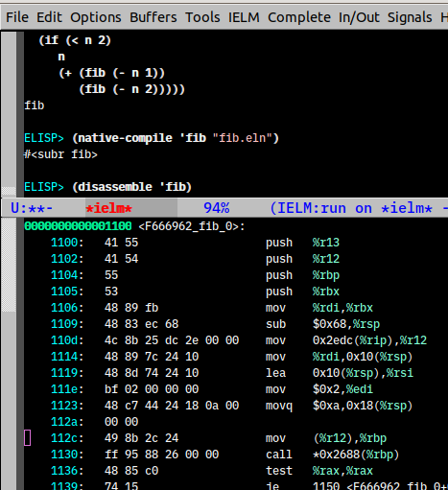Open the File menu
448x490 pixels.
pyautogui.click(x=17, y=17)
